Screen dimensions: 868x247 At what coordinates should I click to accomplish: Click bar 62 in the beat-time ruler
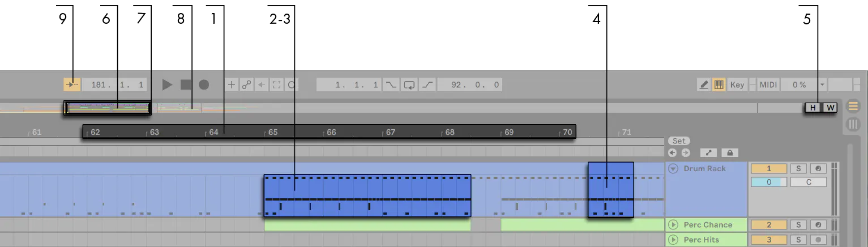(x=96, y=133)
